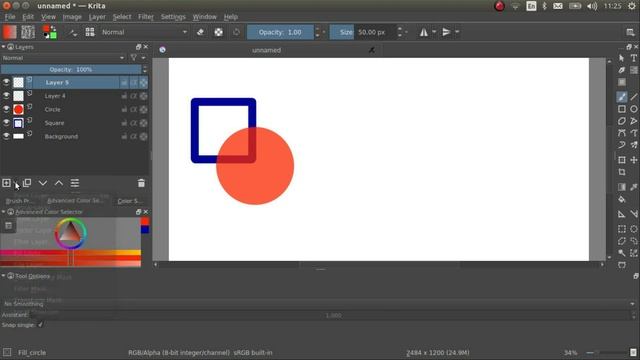Open the fill patterns picker
The height and width of the screenshot is (360, 640).
[x=28, y=32]
